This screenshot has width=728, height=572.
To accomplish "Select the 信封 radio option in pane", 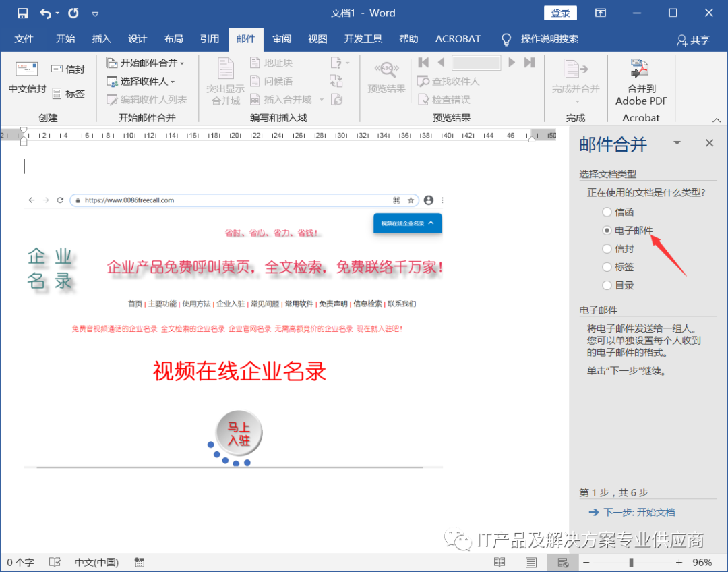I will click(x=607, y=249).
